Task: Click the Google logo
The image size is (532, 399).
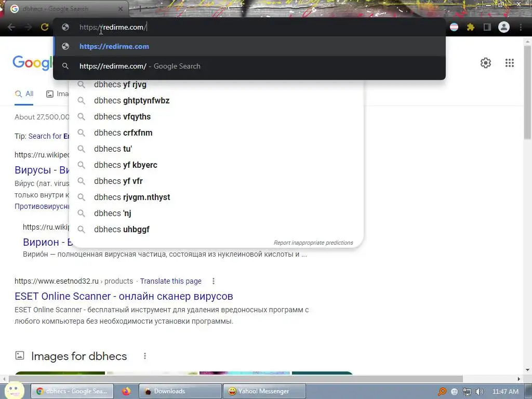Action: [33, 63]
